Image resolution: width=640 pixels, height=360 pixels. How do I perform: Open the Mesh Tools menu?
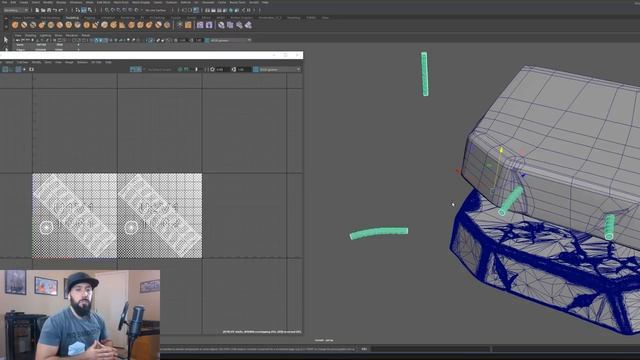(x=121, y=2)
